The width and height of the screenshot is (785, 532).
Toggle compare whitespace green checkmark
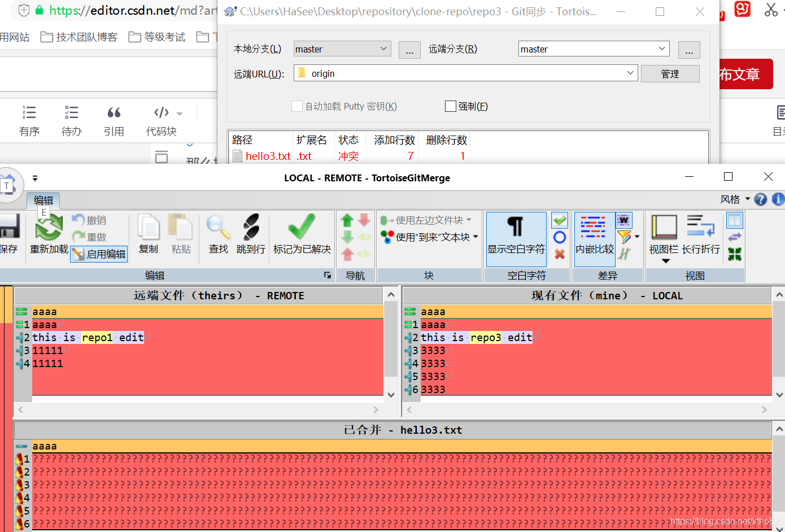(560, 220)
